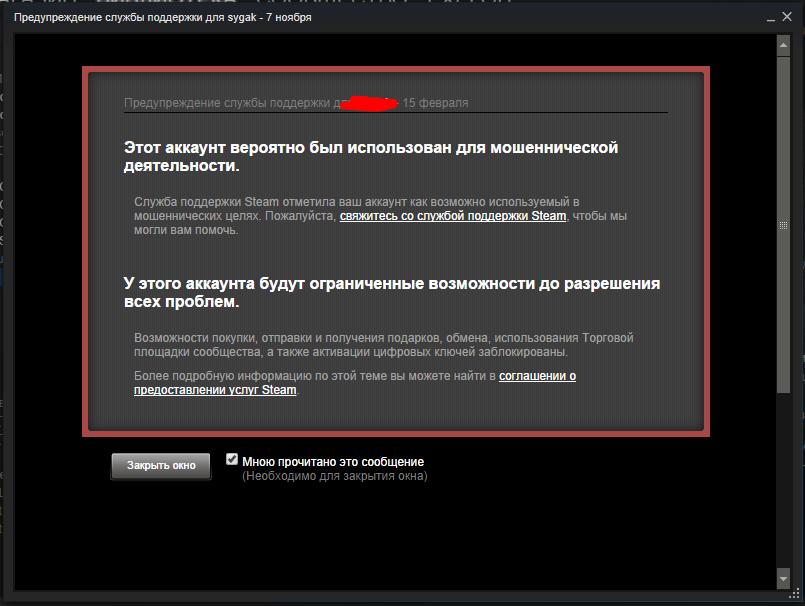Click the scrollbar up arrow
This screenshot has height=606, width=805.
click(x=783, y=46)
